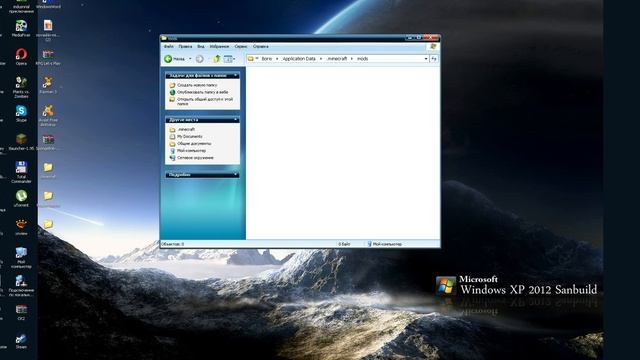The image size is (640, 360).
Task: Click the Windows flag logo in Explorer
Action: [433, 47]
